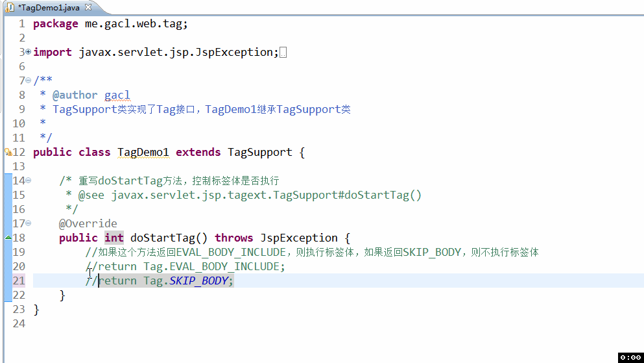The width and height of the screenshot is (644, 363).
Task: Click the quick-fix warning icon at line 12
Action: point(8,152)
